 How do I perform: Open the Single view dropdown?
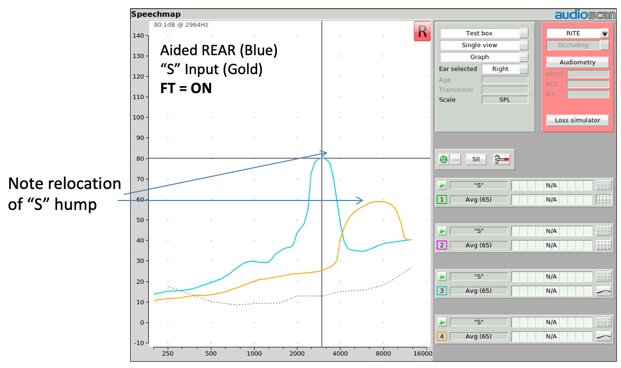coord(484,45)
